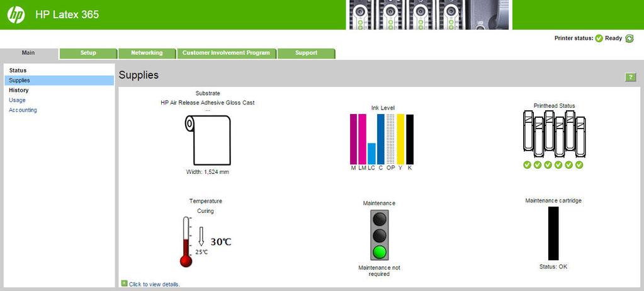The image size is (644, 291).
Task: Open Usage in the sidebar
Action: tap(17, 100)
